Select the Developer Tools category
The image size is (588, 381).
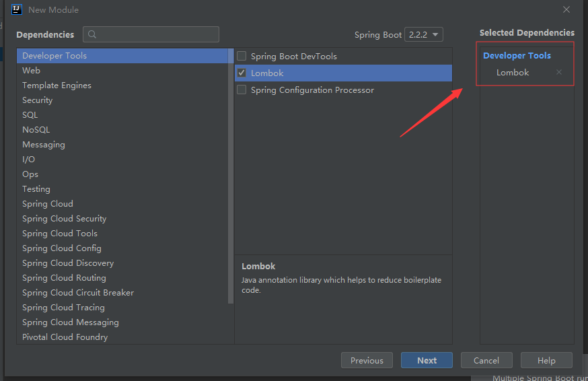(x=122, y=56)
